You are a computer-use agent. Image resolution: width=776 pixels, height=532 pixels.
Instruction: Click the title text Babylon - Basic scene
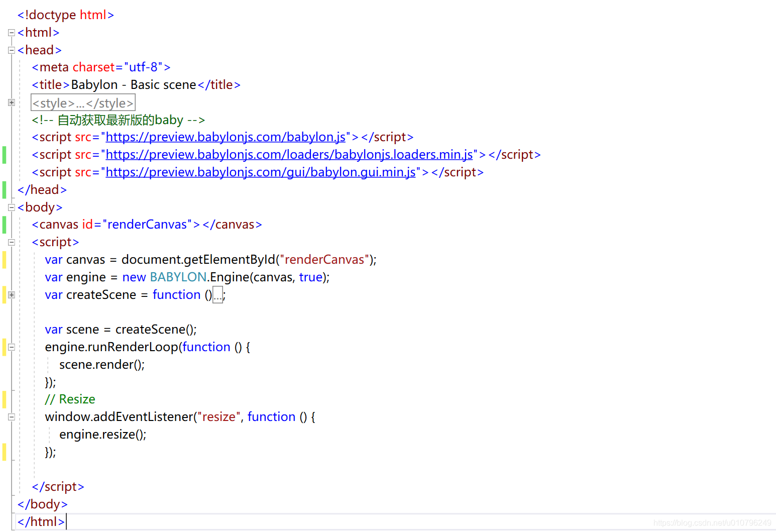(134, 85)
